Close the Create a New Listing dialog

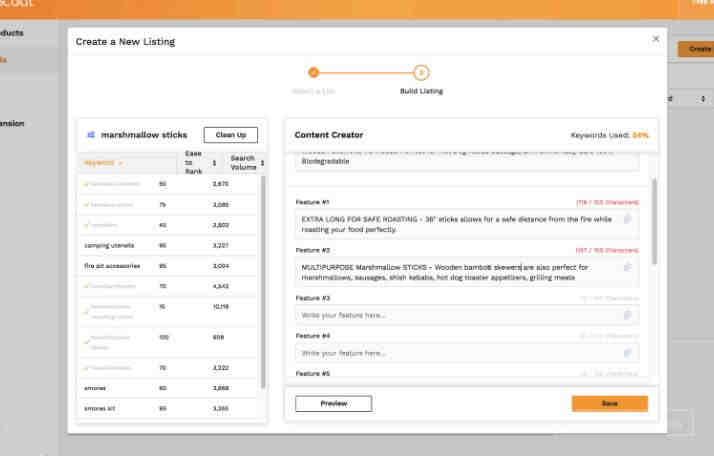pyautogui.click(x=656, y=39)
